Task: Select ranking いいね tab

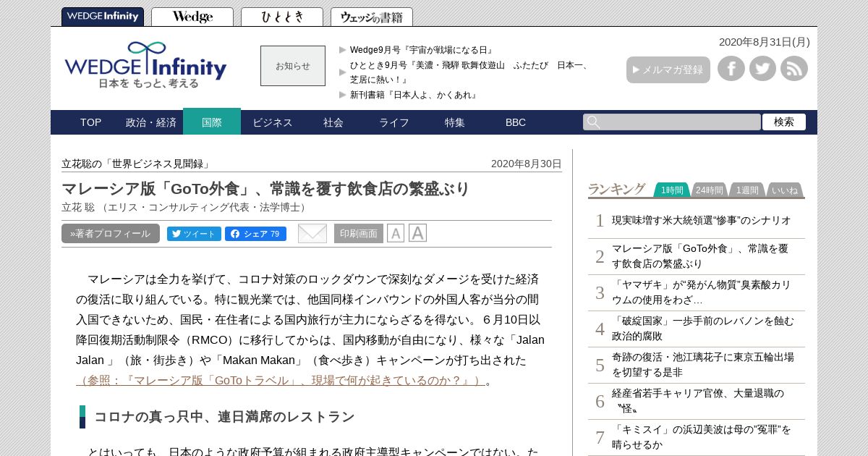Action: click(x=785, y=190)
